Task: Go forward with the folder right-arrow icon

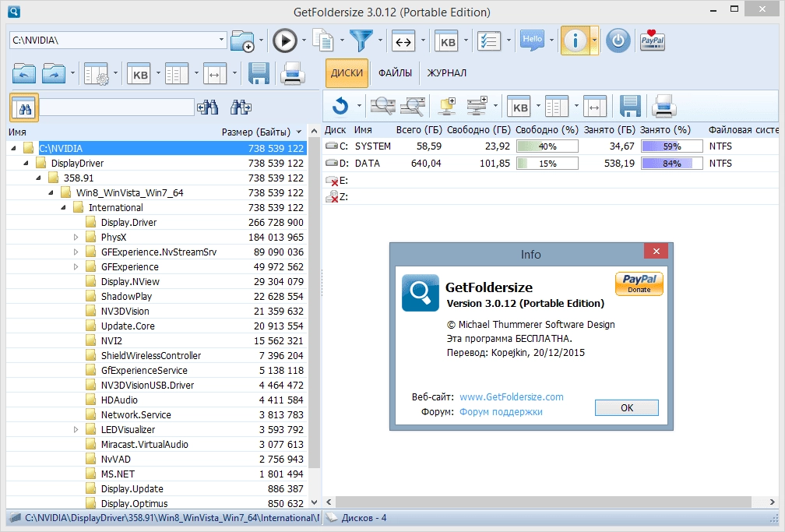Action: pos(54,74)
